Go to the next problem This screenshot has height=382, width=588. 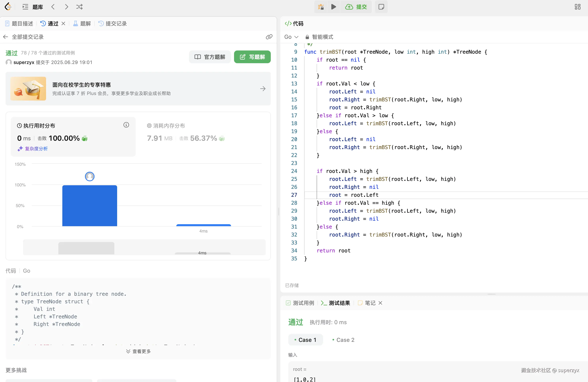[x=66, y=7]
